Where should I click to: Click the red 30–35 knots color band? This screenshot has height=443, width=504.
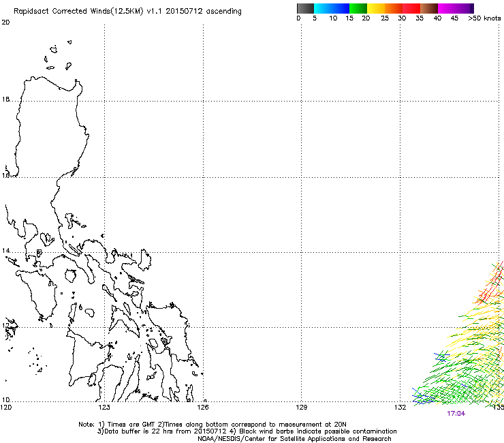click(411, 8)
